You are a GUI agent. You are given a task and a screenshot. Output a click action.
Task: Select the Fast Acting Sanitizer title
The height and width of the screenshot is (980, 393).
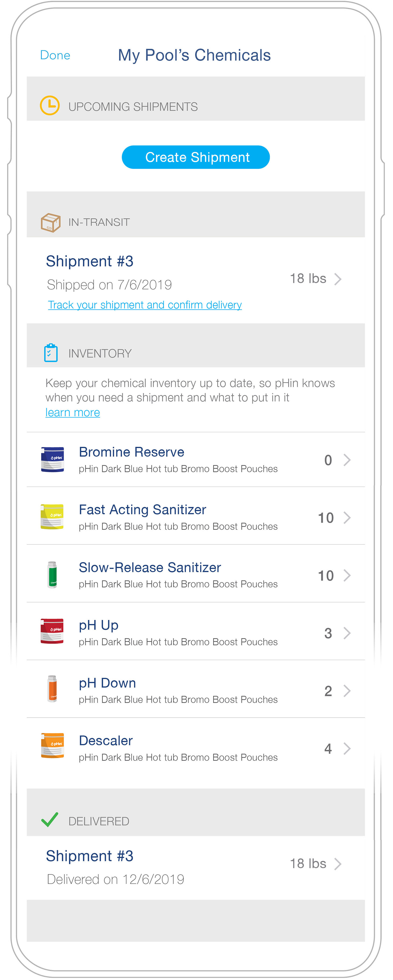point(142,509)
